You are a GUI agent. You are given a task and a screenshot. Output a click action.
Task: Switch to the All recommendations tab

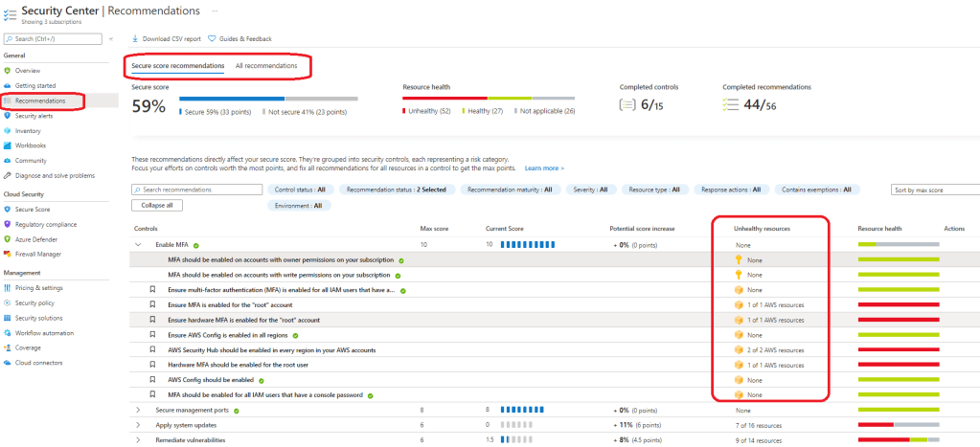tap(266, 65)
